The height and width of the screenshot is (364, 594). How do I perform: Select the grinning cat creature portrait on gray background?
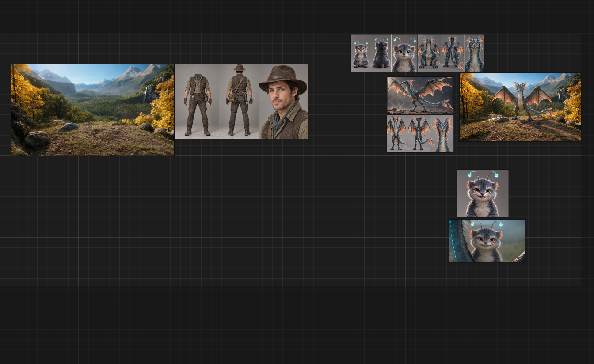click(x=483, y=193)
